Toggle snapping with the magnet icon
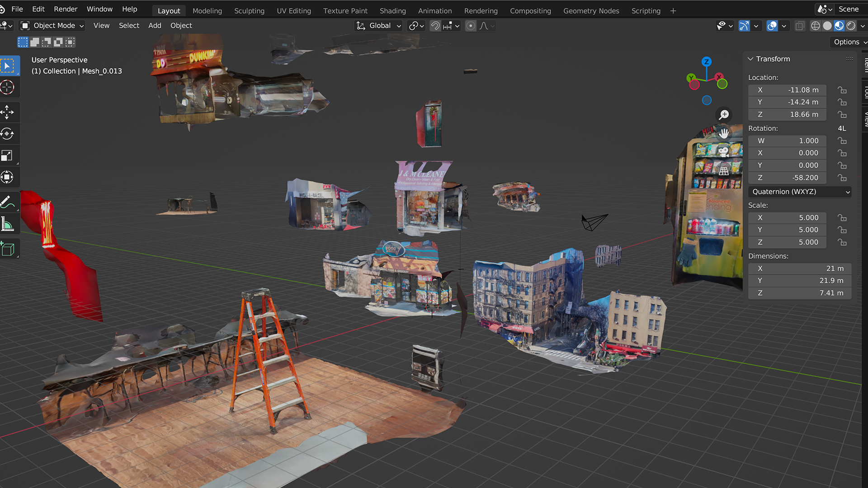 click(x=435, y=26)
